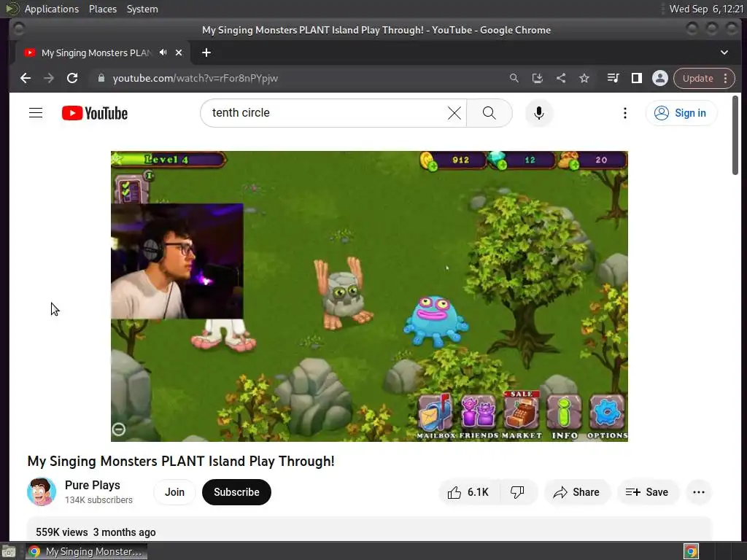Click the show desktop icon in taskbar
747x560 pixels.
click(9, 551)
